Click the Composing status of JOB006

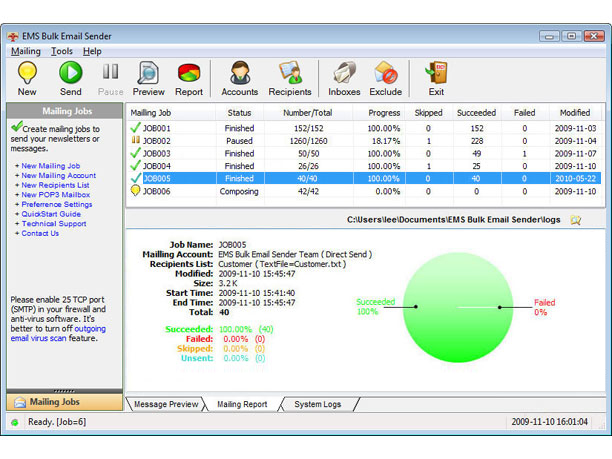239,192
